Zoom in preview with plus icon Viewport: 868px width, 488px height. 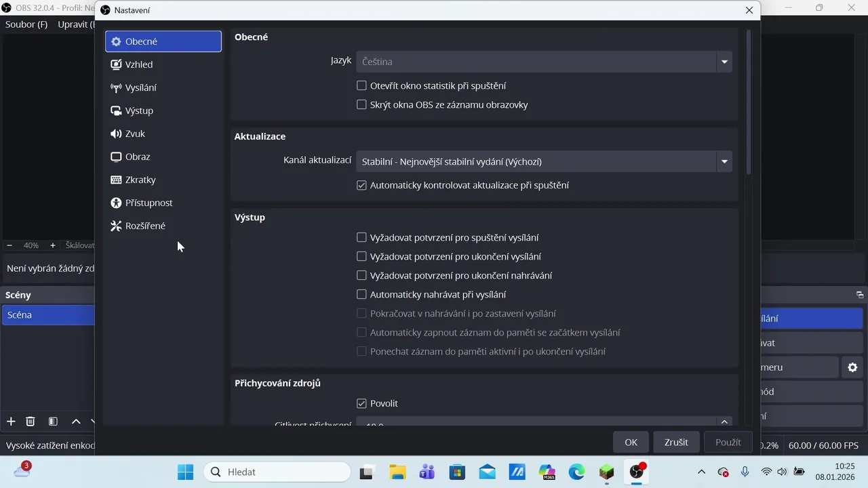coord(53,245)
